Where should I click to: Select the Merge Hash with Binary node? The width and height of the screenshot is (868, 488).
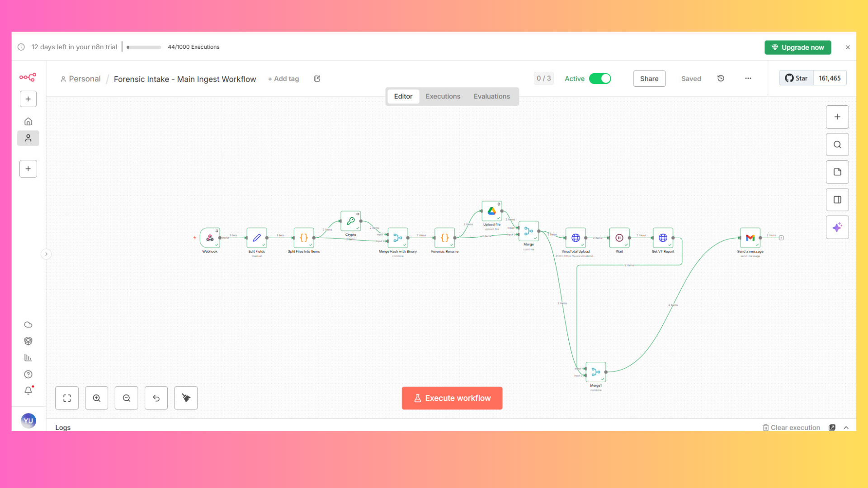pos(398,238)
